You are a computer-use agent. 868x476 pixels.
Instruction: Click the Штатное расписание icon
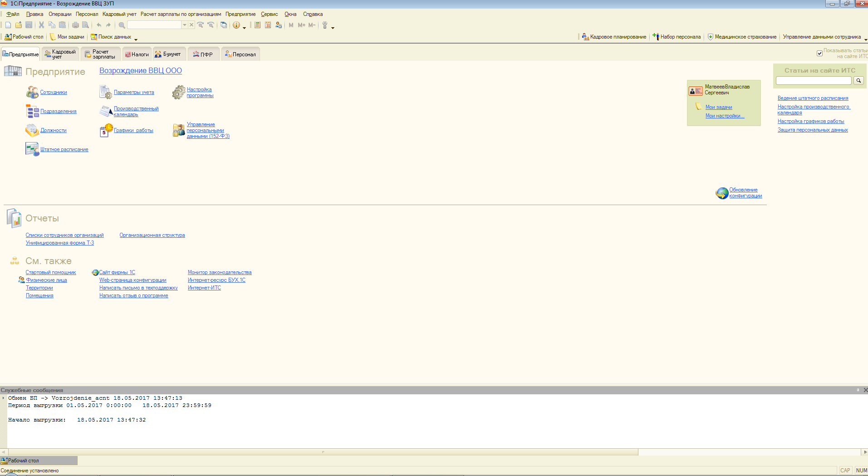click(x=32, y=149)
